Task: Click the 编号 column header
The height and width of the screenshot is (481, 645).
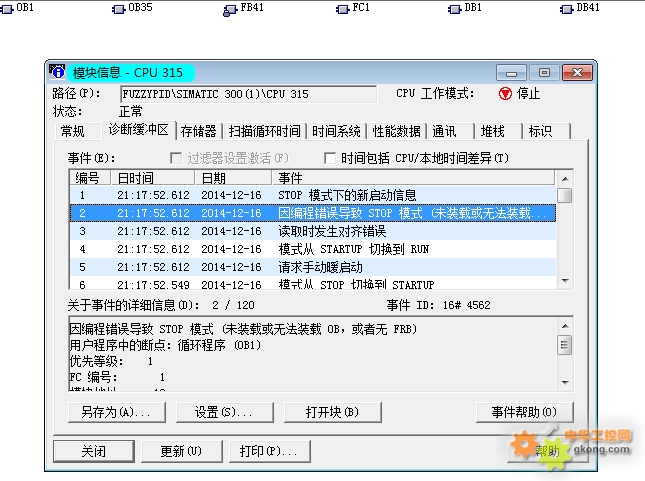Action: pos(90,178)
